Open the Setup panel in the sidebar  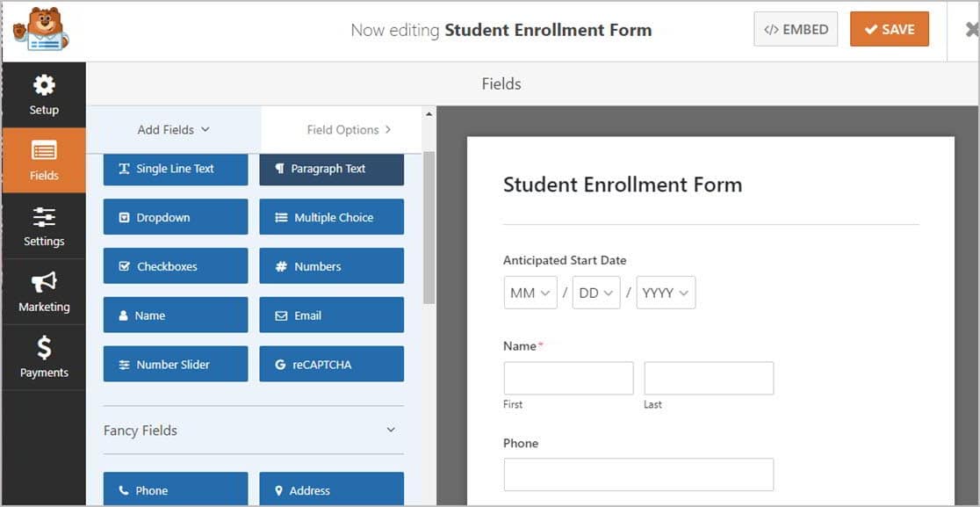pyautogui.click(x=44, y=95)
